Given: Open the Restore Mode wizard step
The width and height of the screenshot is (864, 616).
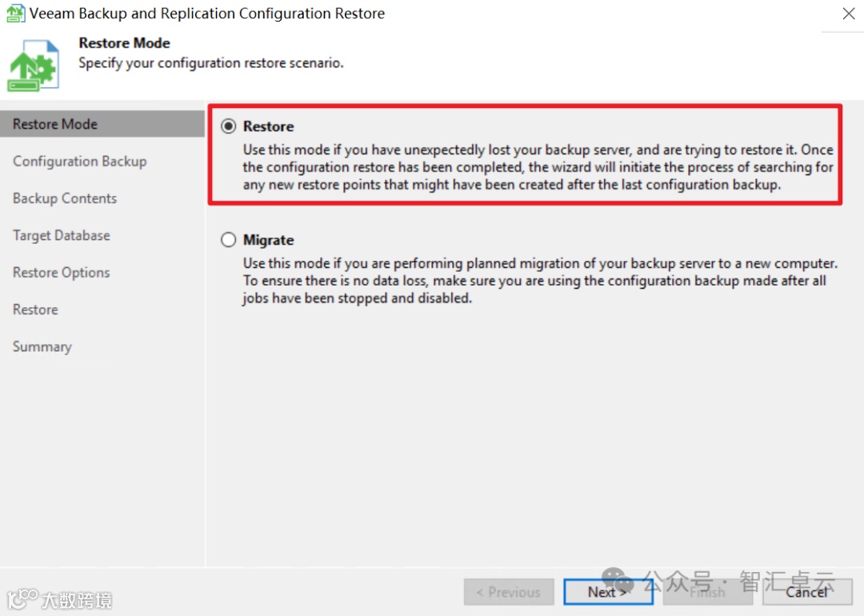Looking at the screenshot, I should point(102,124).
